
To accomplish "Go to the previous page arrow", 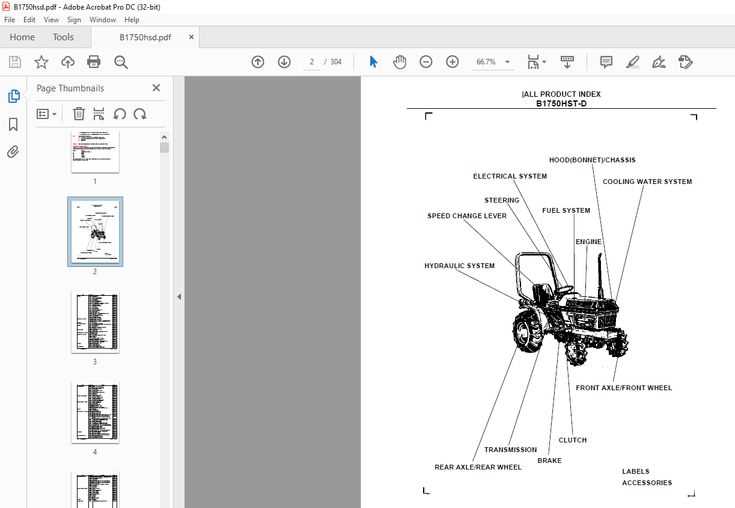I will point(258,62).
